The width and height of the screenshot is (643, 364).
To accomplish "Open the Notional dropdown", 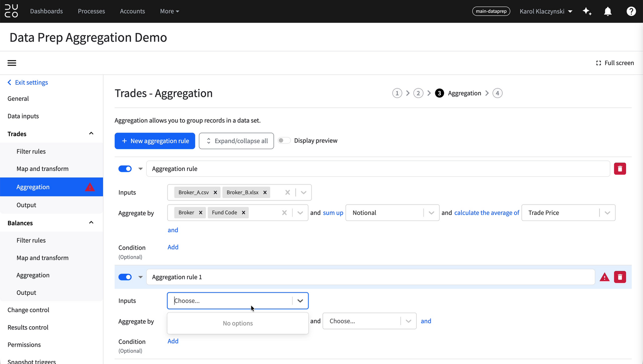I will click(x=392, y=213).
